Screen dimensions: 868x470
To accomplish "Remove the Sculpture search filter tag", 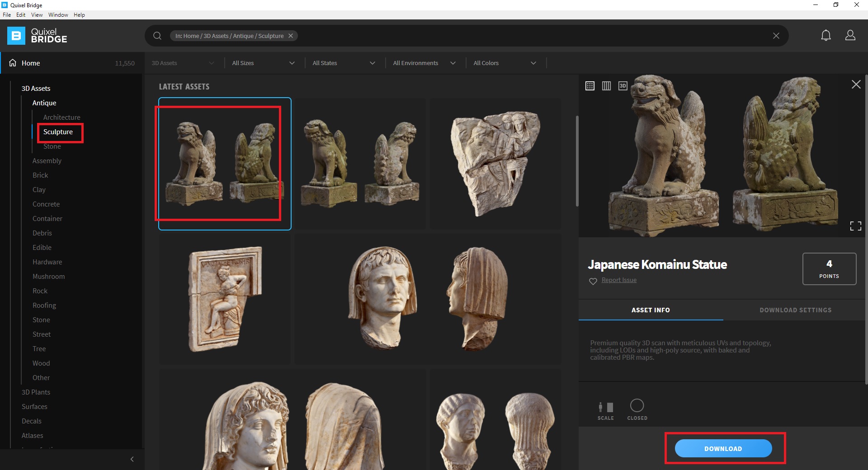I will [x=291, y=36].
